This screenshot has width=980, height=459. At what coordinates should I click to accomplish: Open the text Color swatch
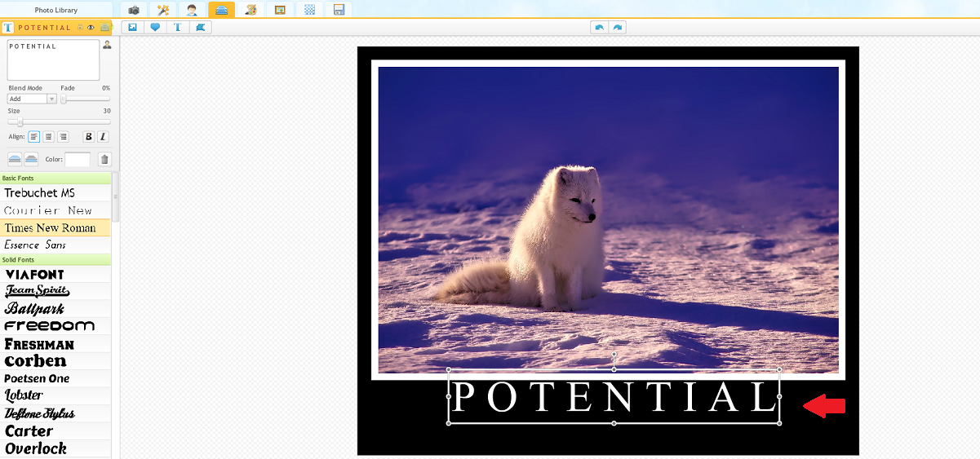tap(78, 159)
